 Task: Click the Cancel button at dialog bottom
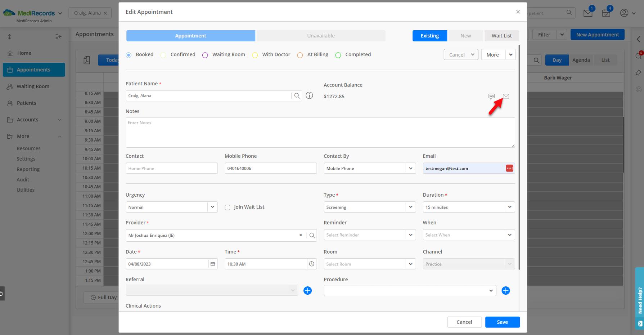(464, 322)
